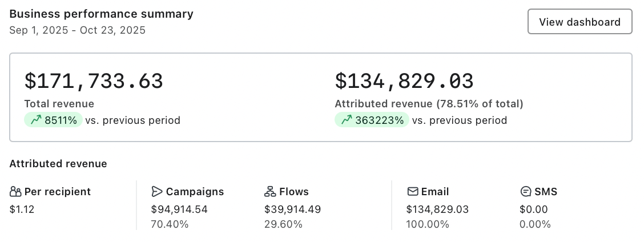The image size is (644, 242).
Task: Click the Email envelope icon
Action: pos(412,192)
